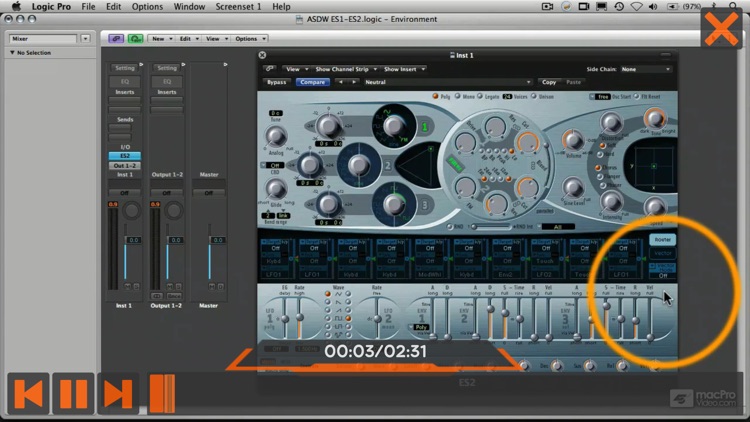The height and width of the screenshot is (422, 750).
Task: Select next preset with the right arrow
Action: click(x=354, y=82)
